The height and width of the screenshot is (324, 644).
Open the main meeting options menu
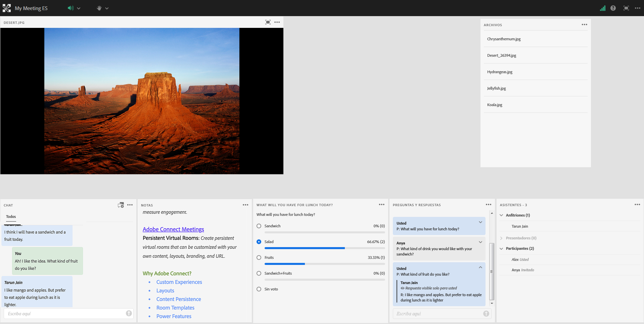pyautogui.click(x=638, y=8)
